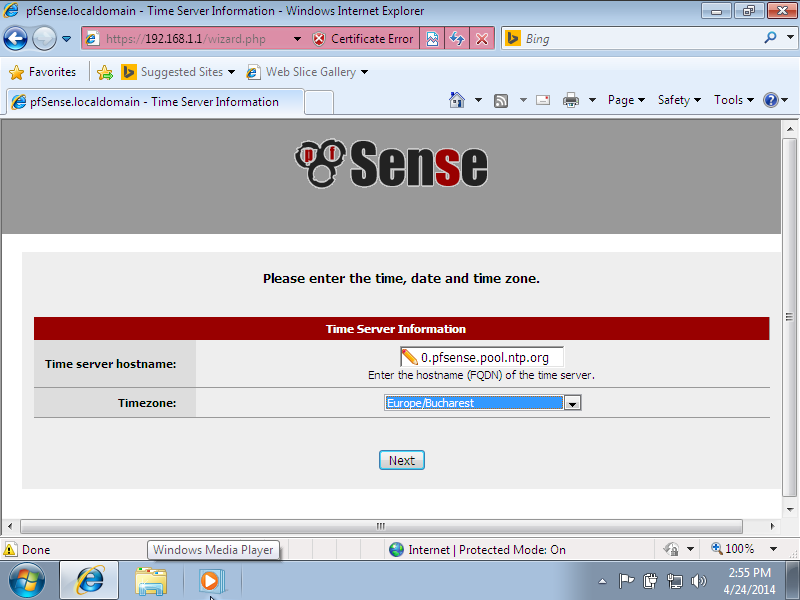Open the Windows Start menu
Image resolution: width=800 pixels, height=600 pixels.
(27, 580)
